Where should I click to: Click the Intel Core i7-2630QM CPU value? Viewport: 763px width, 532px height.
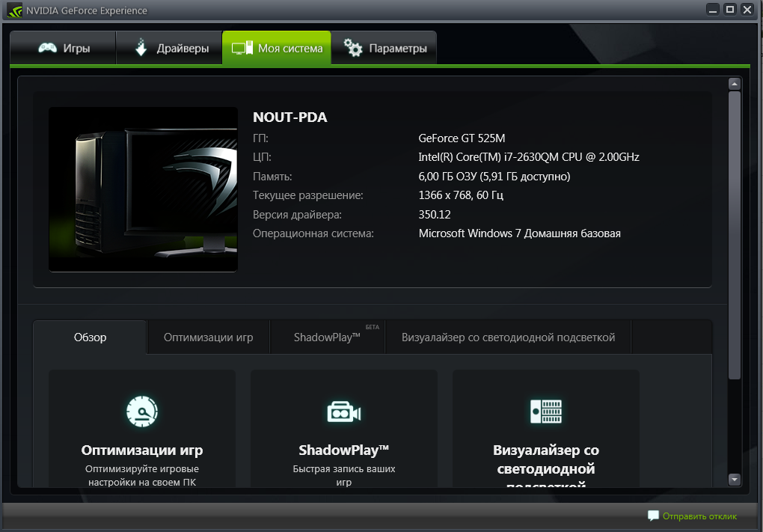click(529, 157)
